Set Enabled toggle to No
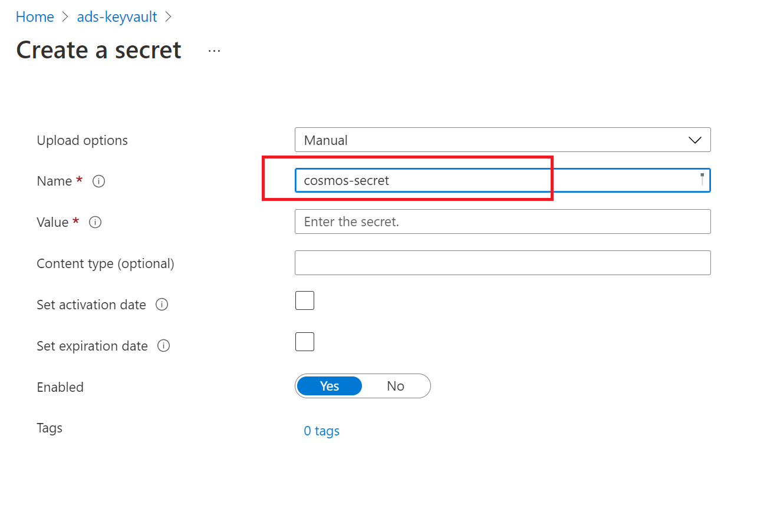Screen dimensions: 777x532 396,386
